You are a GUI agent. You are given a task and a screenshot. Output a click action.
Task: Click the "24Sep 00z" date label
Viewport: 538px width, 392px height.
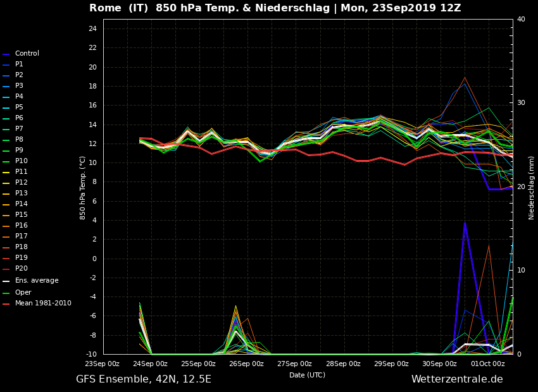point(150,364)
